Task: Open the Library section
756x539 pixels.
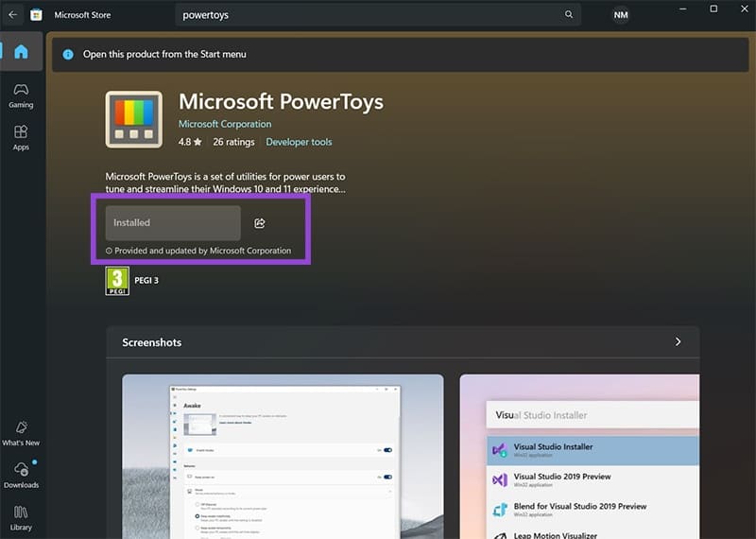Action: tap(21, 518)
